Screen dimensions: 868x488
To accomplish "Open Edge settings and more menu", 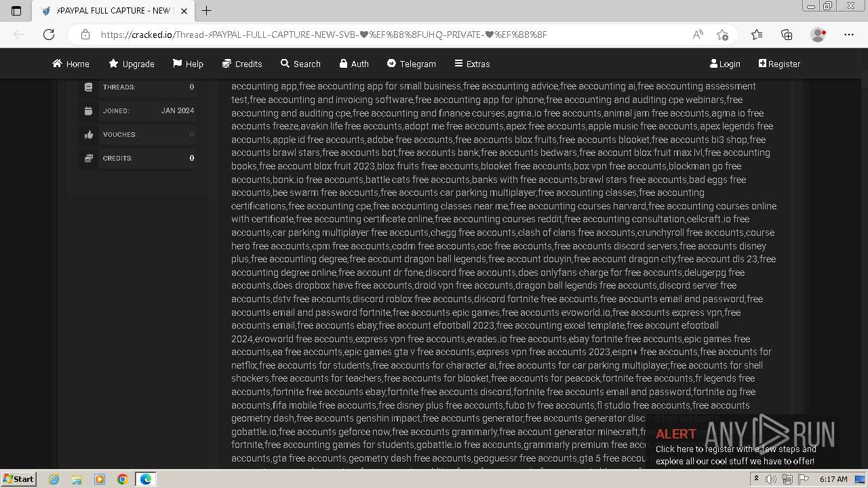I will tap(849, 35).
